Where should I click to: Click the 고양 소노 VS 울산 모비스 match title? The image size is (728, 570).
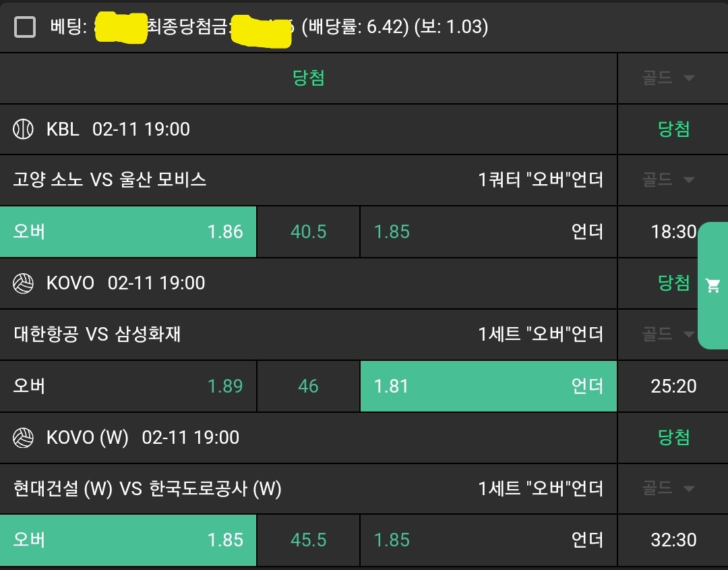click(110, 180)
